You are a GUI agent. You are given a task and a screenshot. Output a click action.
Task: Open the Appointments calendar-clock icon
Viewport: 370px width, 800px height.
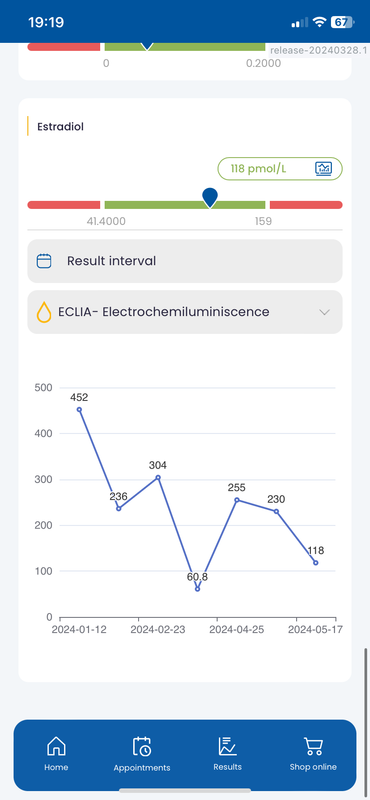[x=142, y=746]
